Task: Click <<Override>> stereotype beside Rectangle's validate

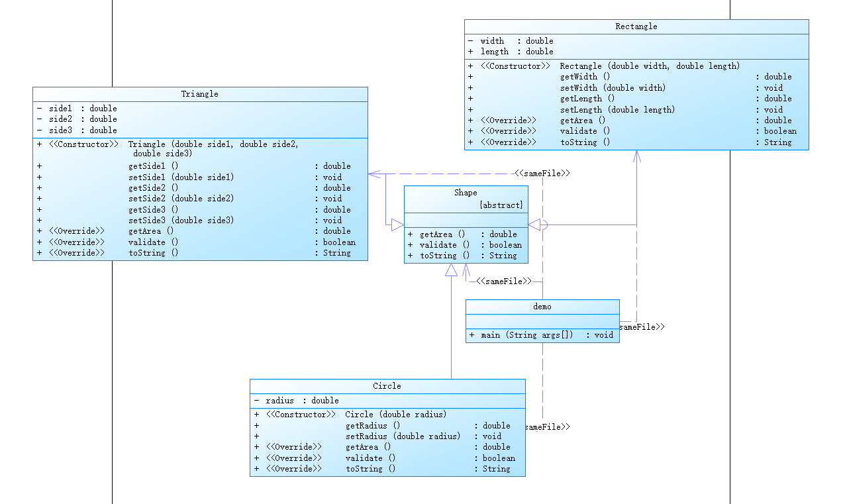Action: (x=508, y=131)
